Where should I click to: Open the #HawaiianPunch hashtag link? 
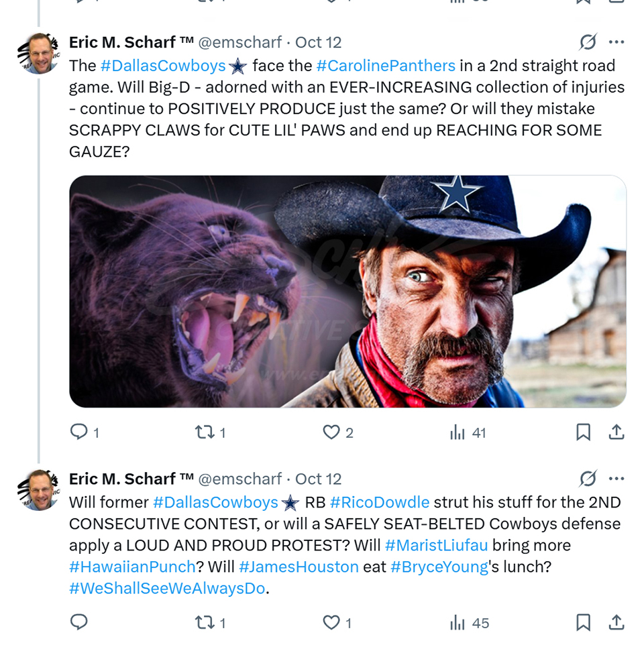132,567
